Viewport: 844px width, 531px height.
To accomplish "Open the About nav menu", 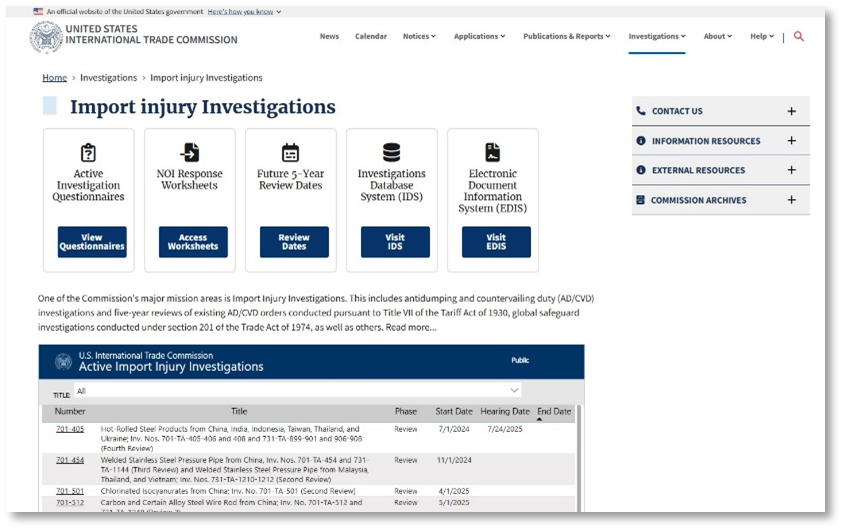I will point(718,36).
